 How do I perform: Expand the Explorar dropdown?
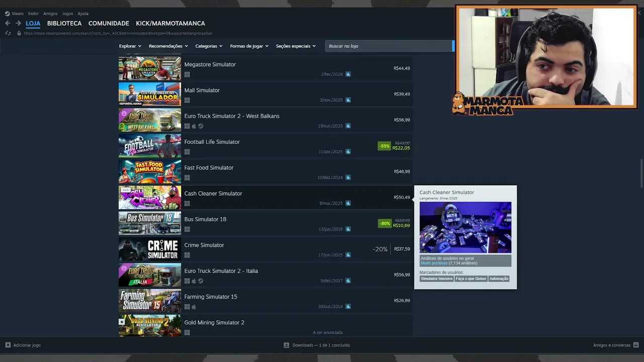(130, 46)
